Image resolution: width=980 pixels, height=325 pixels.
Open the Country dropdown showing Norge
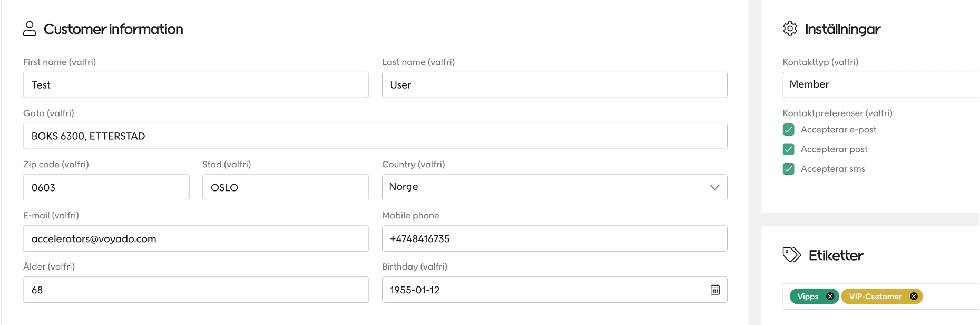click(554, 187)
